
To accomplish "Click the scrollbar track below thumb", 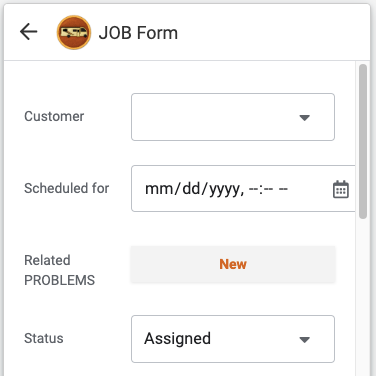I will coord(363,297).
